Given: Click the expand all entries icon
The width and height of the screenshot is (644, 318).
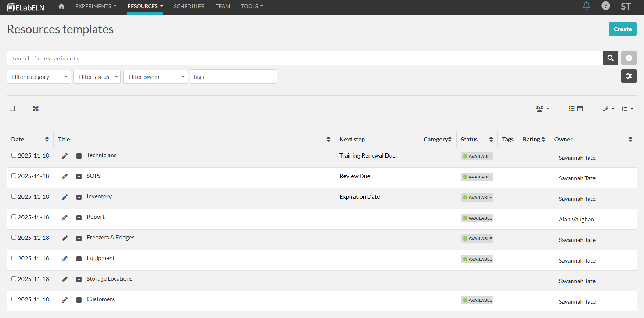Looking at the screenshot, I should [x=36, y=108].
